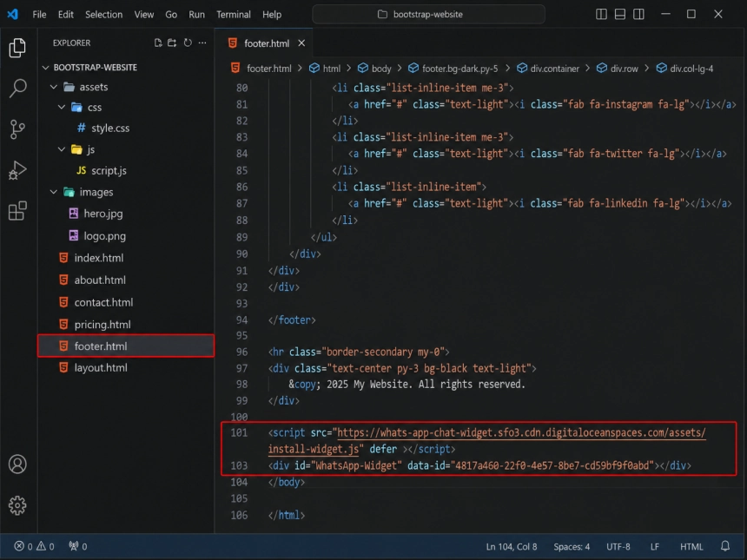Refresh the Explorer file tree

point(188,43)
